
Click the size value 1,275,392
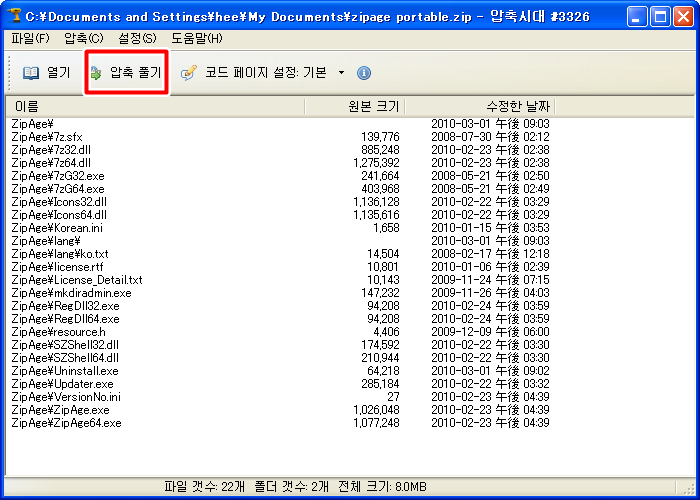pos(376,162)
